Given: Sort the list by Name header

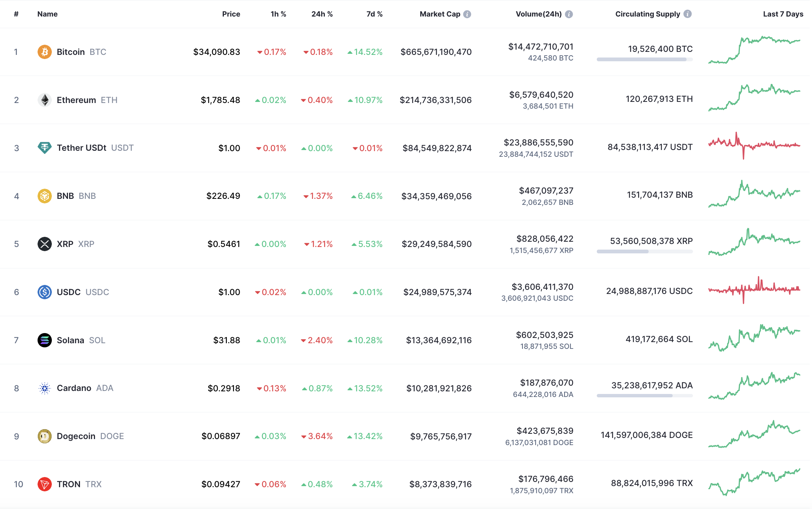Looking at the screenshot, I should point(47,14).
